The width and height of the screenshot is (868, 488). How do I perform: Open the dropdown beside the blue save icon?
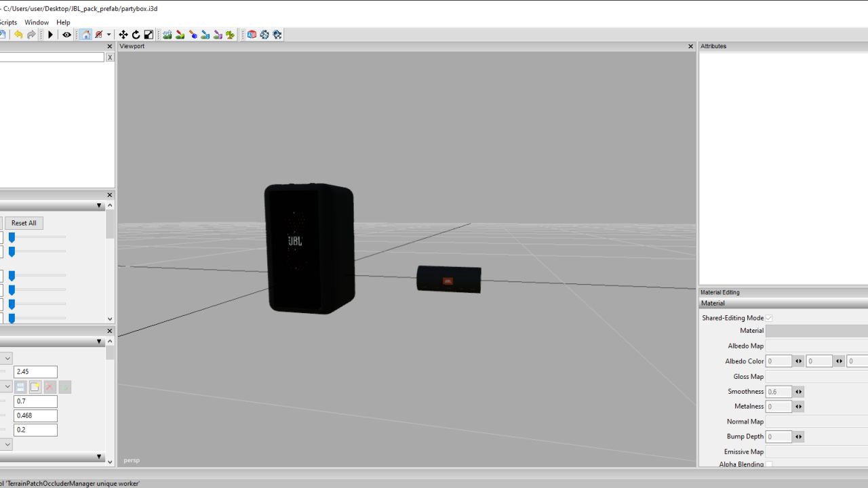[6, 387]
